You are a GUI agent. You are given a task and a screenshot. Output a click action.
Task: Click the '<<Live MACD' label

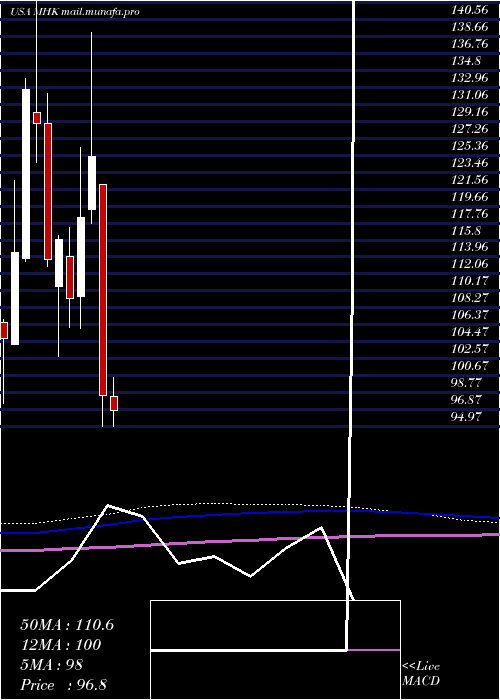tap(421, 674)
